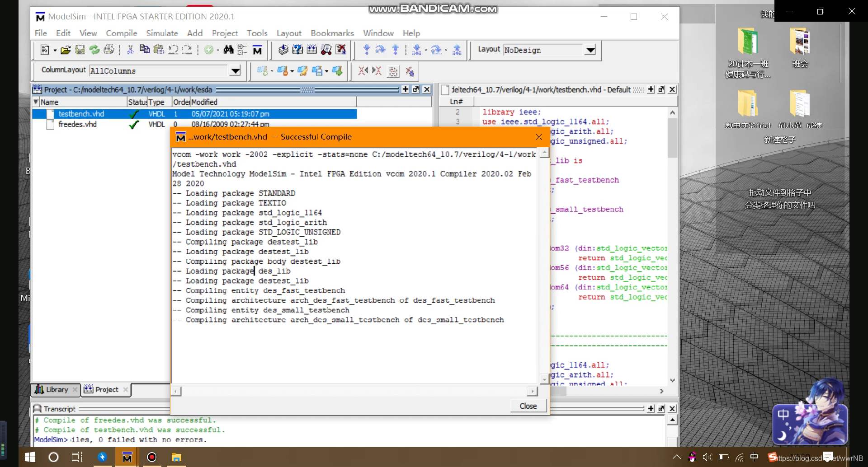The image size is (868, 467).
Task: Switch to the Library tab
Action: click(55, 389)
